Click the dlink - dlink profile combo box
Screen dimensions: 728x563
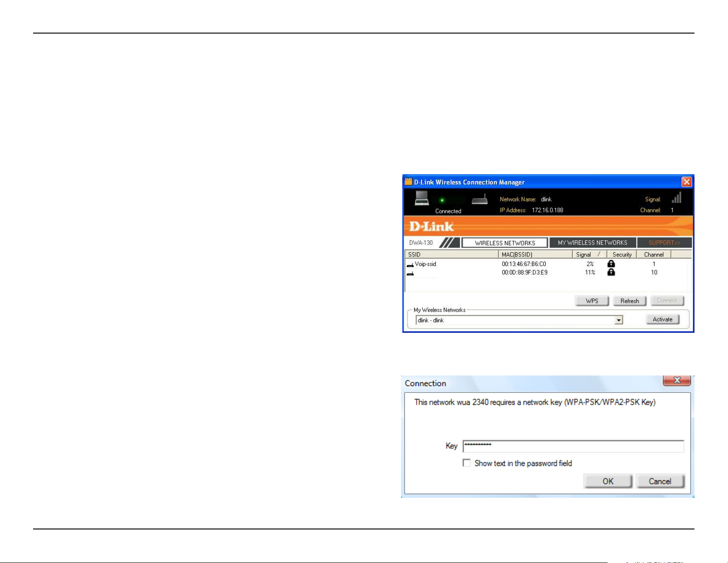coord(519,320)
